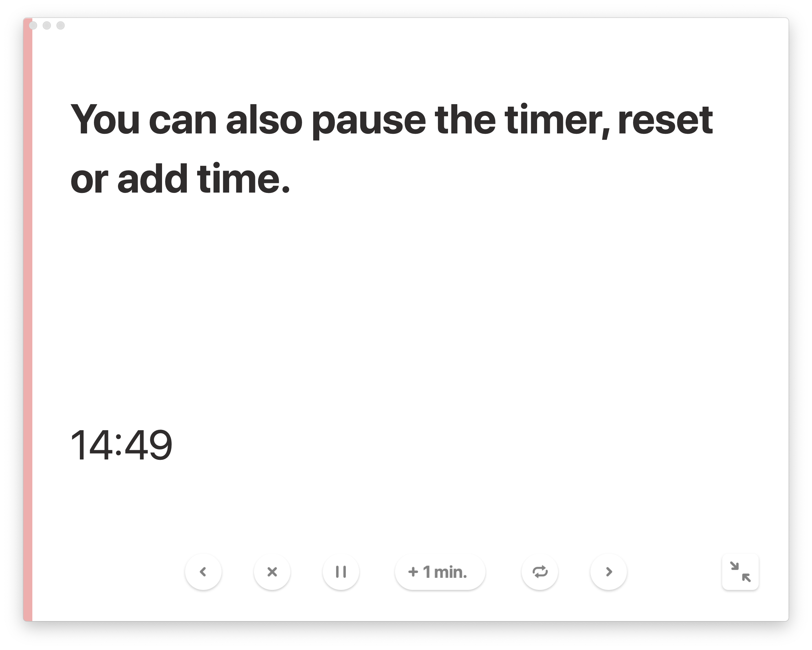Collapse the presentation to smaller view
Image resolution: width=812 pixels, height=650 pixels.
coord(739,572)
